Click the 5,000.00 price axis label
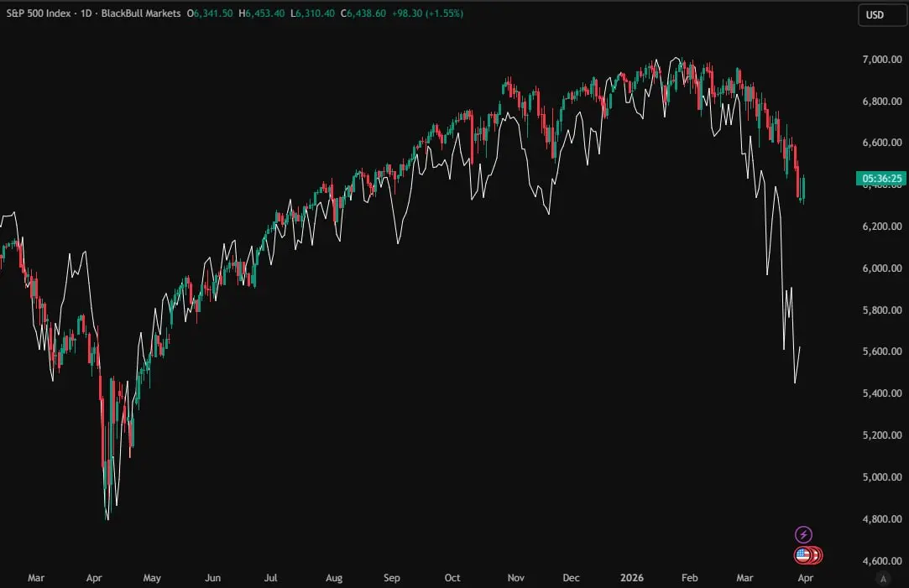 coord(882,476)
